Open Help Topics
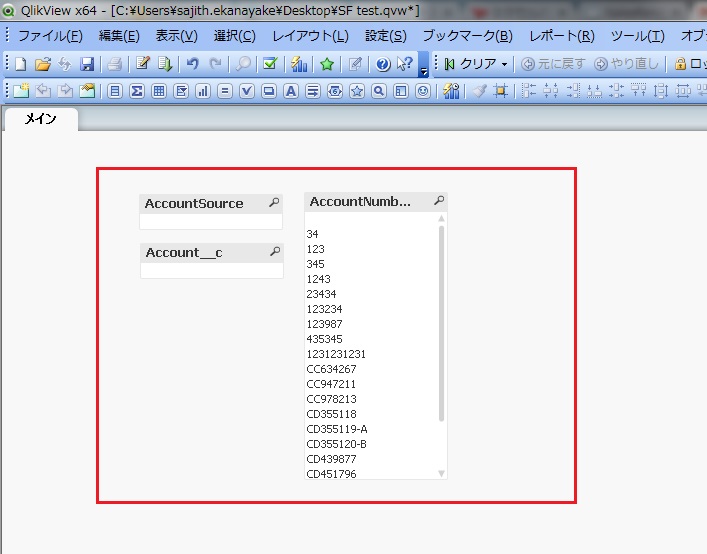 coord(383,64)
